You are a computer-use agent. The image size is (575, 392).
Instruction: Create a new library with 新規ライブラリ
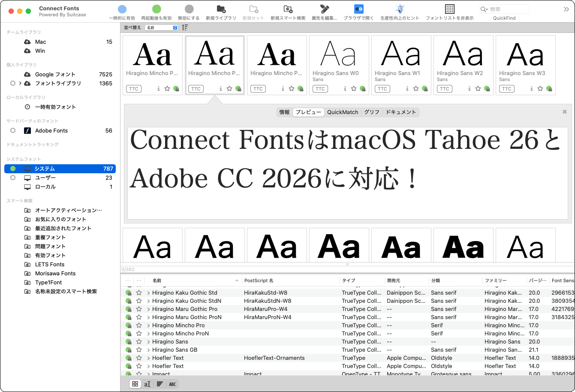click(x=221, y=9)
